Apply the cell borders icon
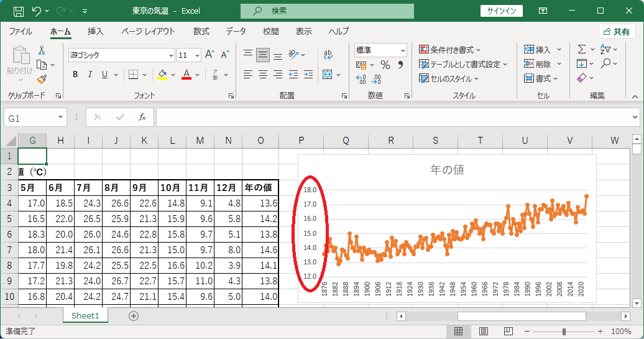This screenshot has height=339, width=644. click(133, 75)
